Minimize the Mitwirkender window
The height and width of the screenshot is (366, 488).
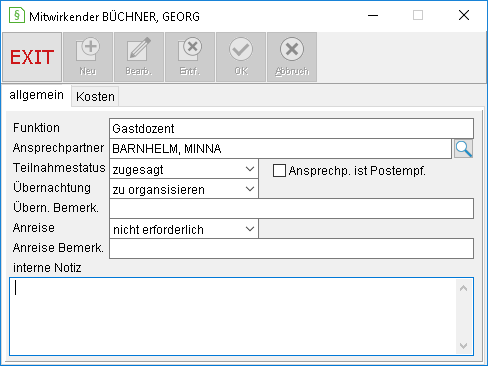(x=373, y=15)
